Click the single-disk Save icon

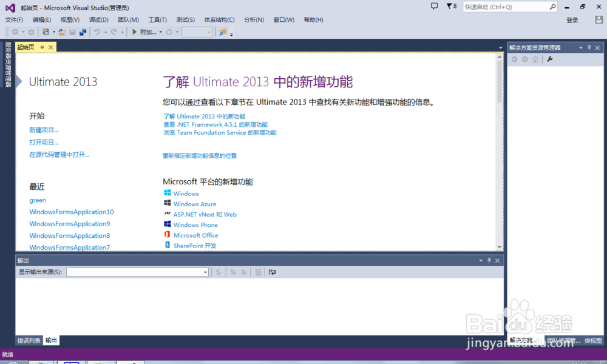click(x=72, y=32)
